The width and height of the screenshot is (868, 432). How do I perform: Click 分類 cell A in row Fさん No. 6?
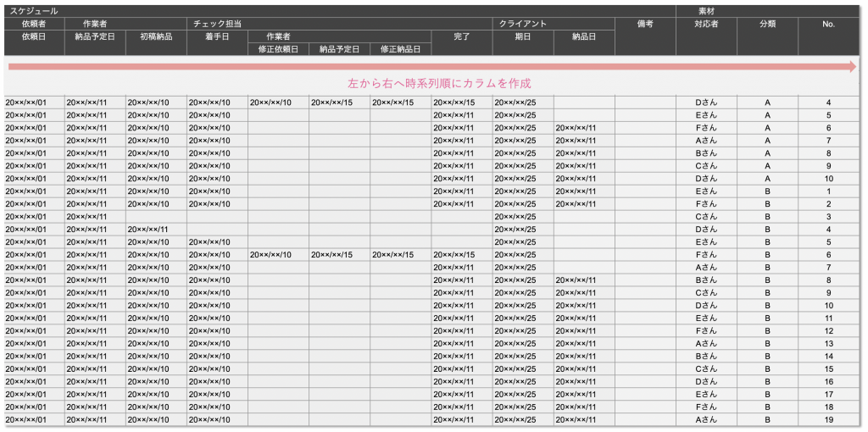click(767, 128)
